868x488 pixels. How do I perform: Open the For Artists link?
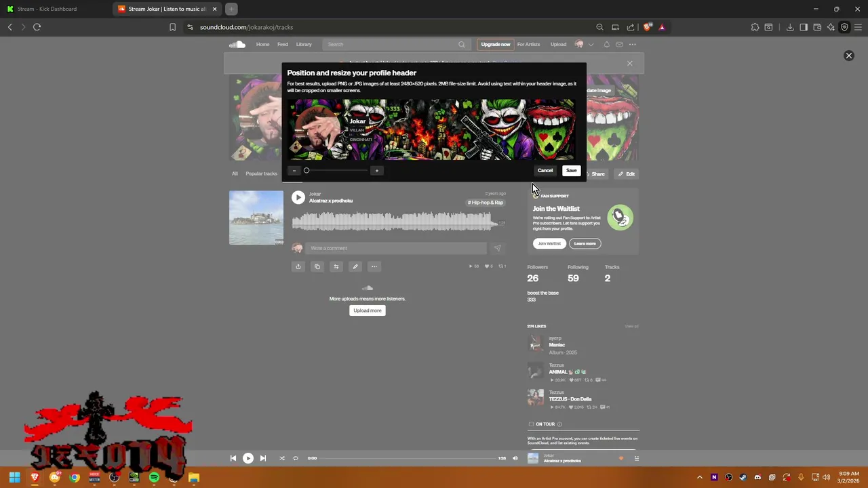(x=528, y=45)
